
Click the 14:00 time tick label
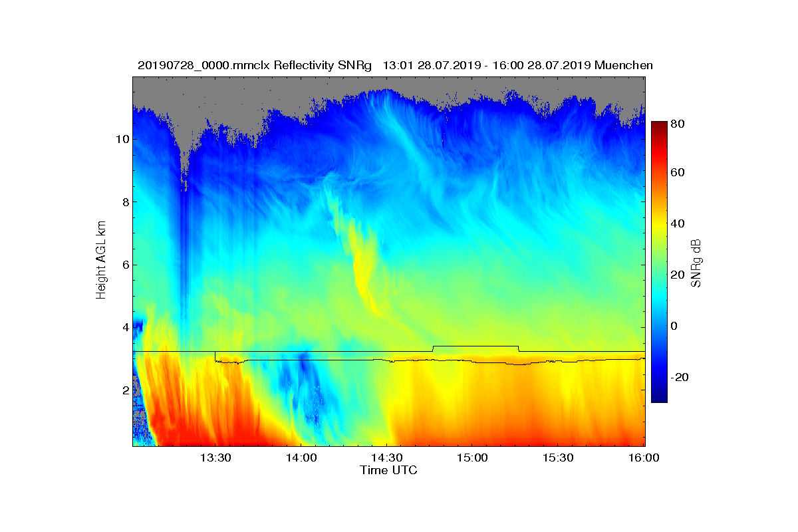[x=301, y=458]
